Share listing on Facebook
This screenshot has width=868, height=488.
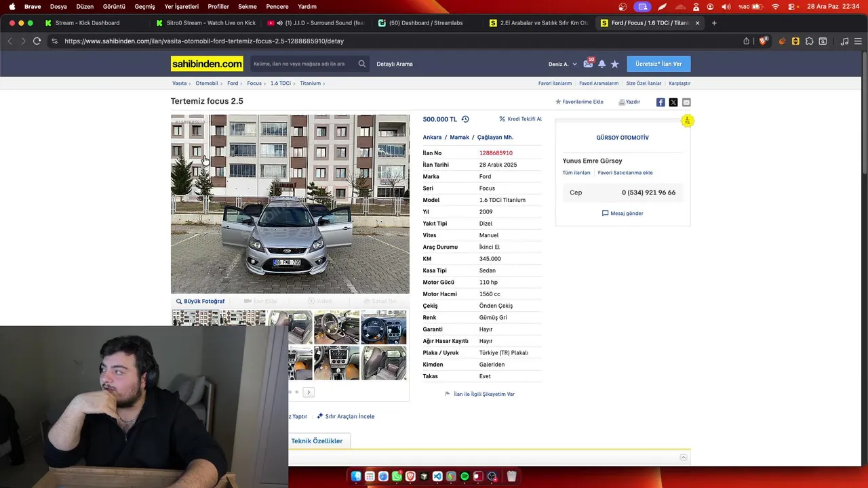pyautogui.click(x=660, y=102)
